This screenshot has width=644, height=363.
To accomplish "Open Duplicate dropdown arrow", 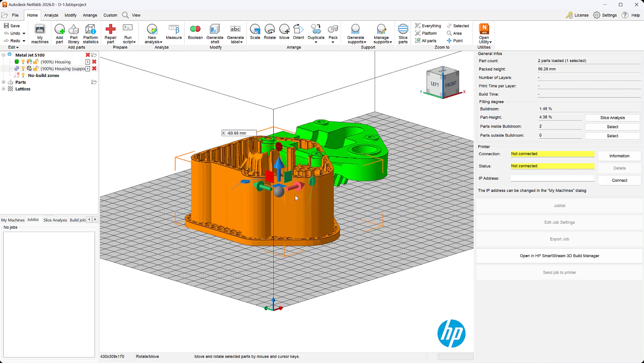I will tap(316, 42).
